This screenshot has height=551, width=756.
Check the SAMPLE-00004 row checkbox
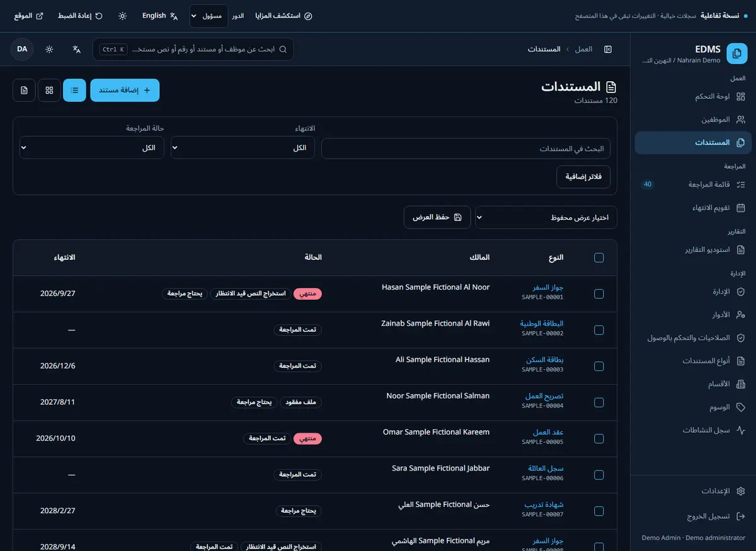coord(599,402)
